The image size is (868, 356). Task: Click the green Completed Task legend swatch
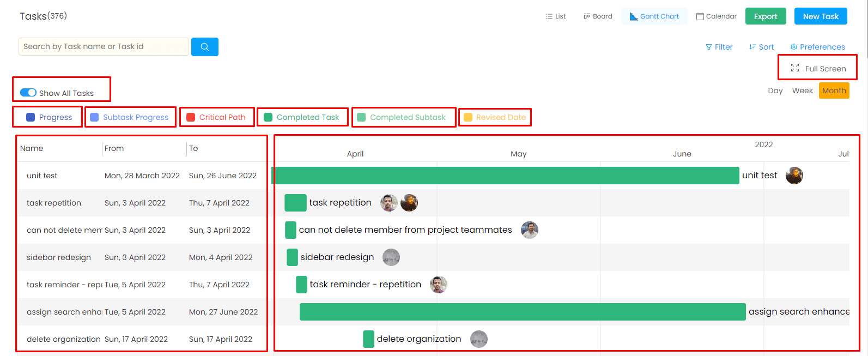(268, 117)
